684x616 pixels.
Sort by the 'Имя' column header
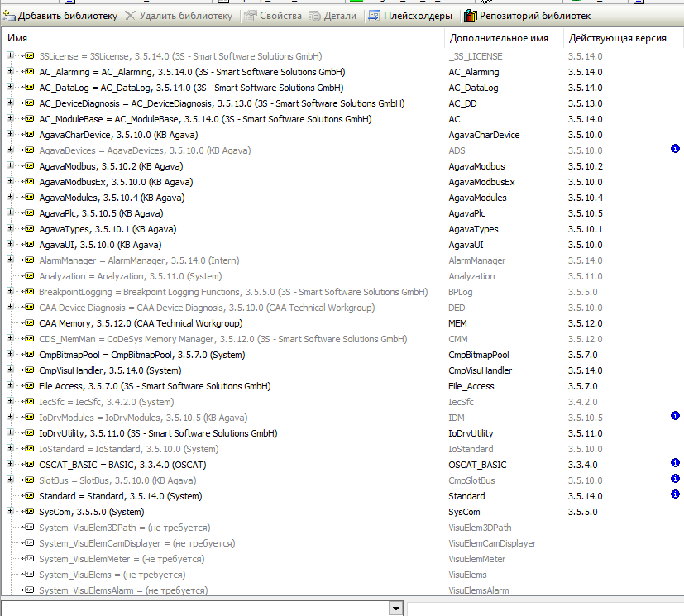pos(222,38)
